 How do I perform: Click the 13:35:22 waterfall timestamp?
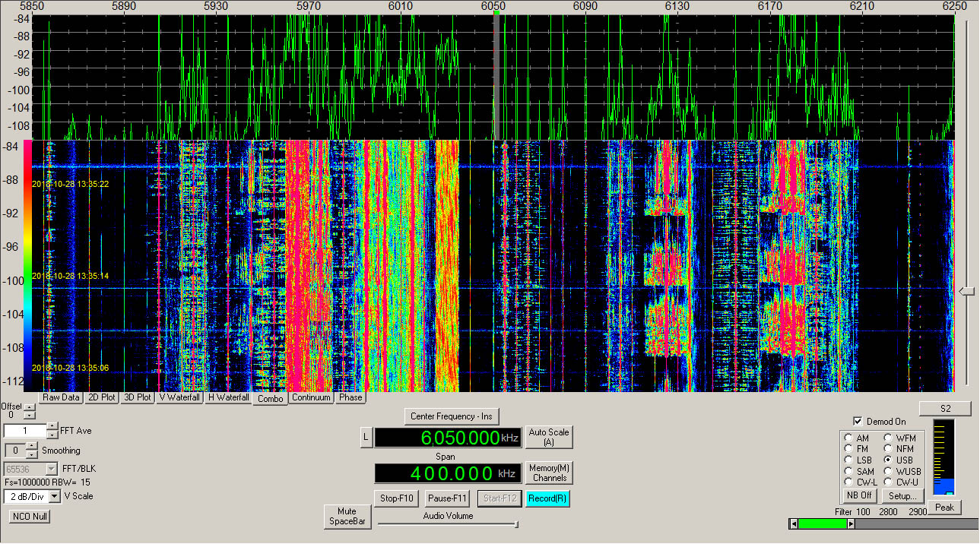(71, 184)
